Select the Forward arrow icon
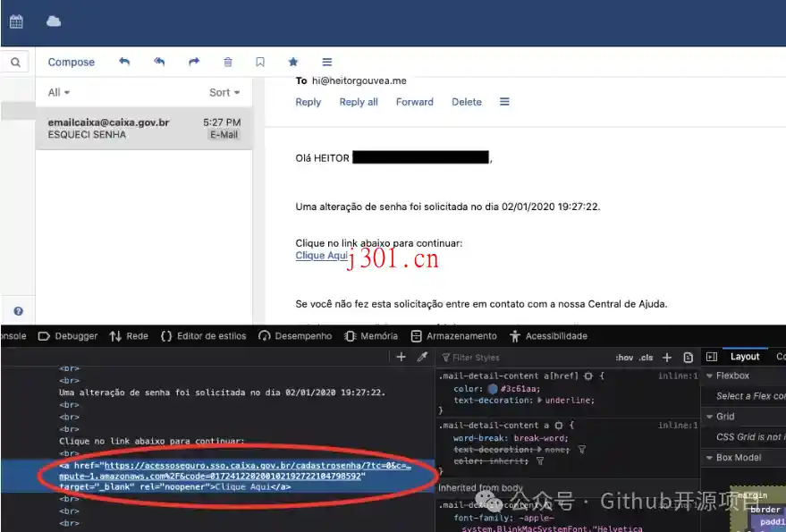Viewport: 786px width, 532px height. pos(193,62)
